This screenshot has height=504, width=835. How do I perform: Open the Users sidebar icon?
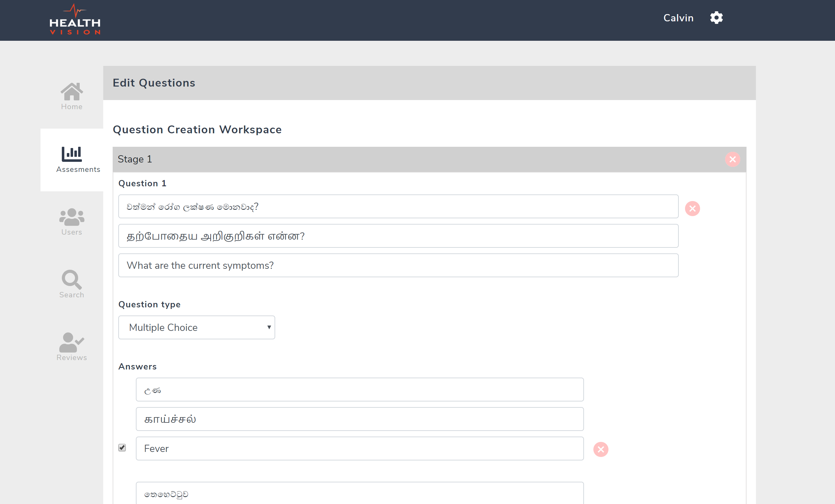[x=72, y=222]
